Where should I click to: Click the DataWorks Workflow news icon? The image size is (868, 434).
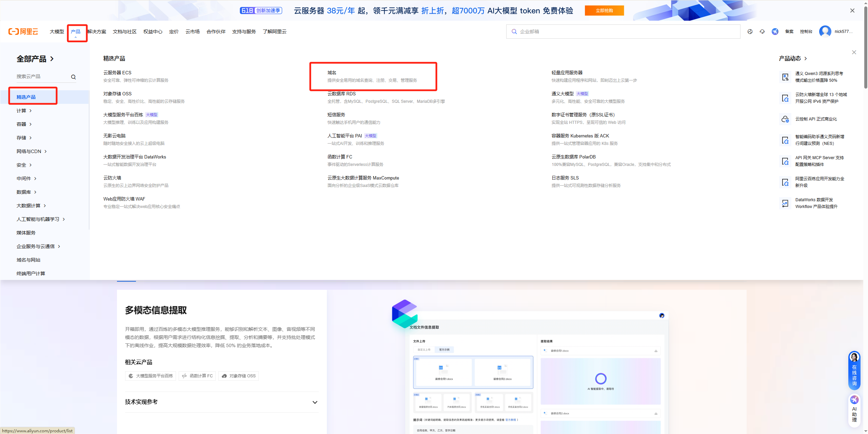click(x=785, y=203)
